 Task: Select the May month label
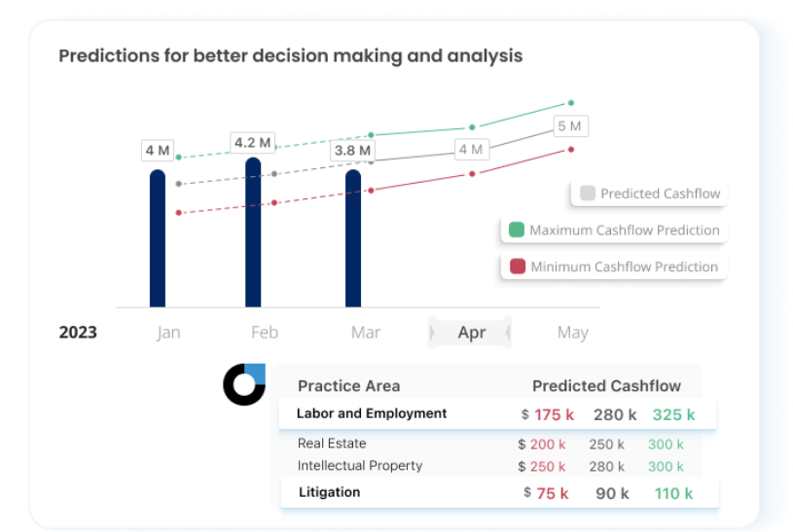click(x=572, y=333)
